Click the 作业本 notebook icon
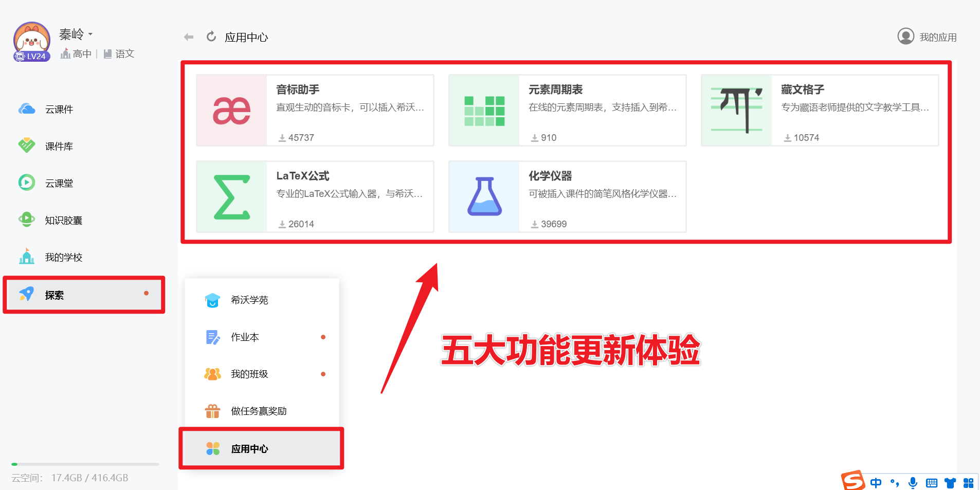The width and height of the screenshot is (980, 490). click(213, 337)
